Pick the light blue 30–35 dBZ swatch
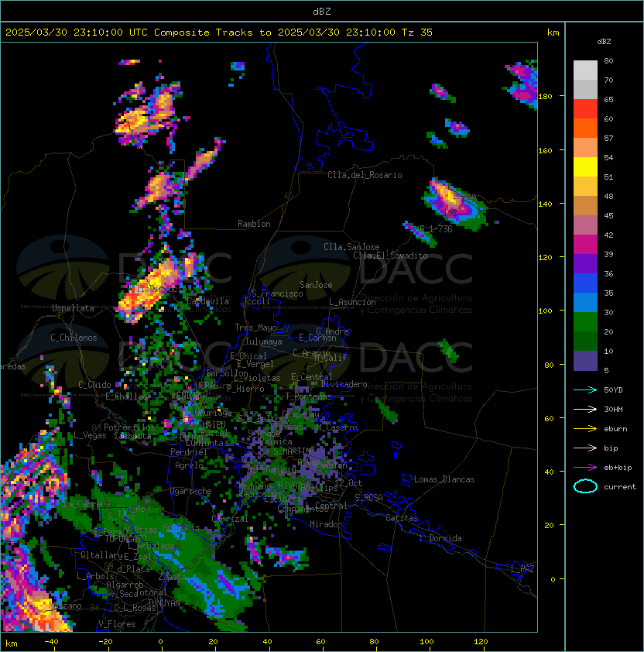This screenshot has height=652, width=644. (585, 302)
